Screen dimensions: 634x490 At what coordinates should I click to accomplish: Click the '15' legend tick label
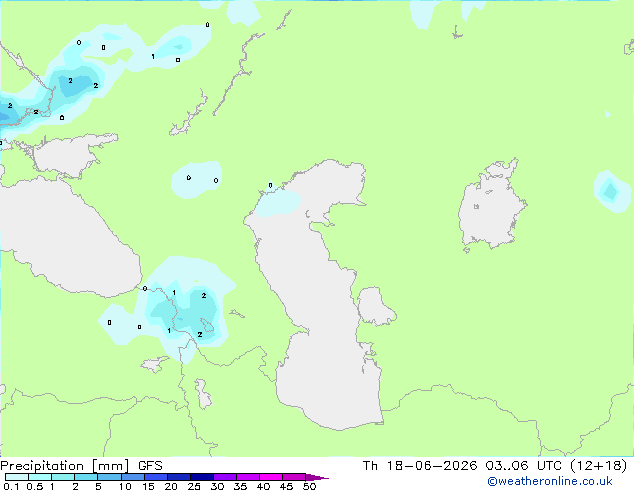(x=148, y=486)
